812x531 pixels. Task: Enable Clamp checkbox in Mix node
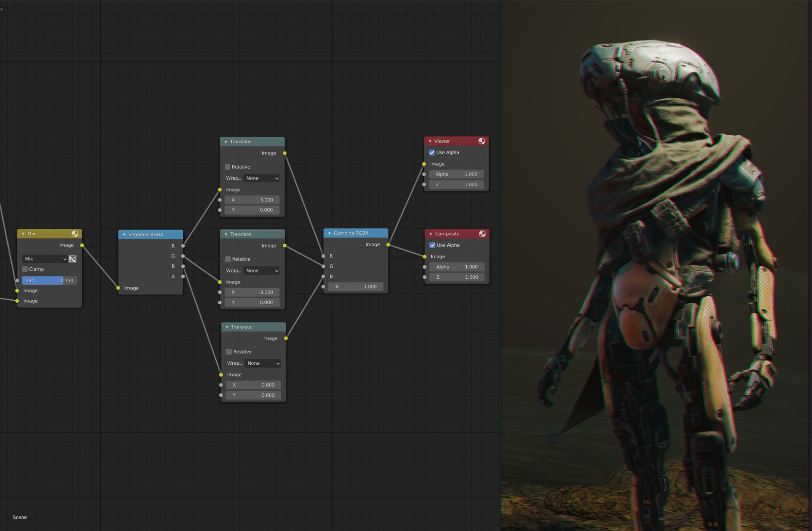pos(25,269)
